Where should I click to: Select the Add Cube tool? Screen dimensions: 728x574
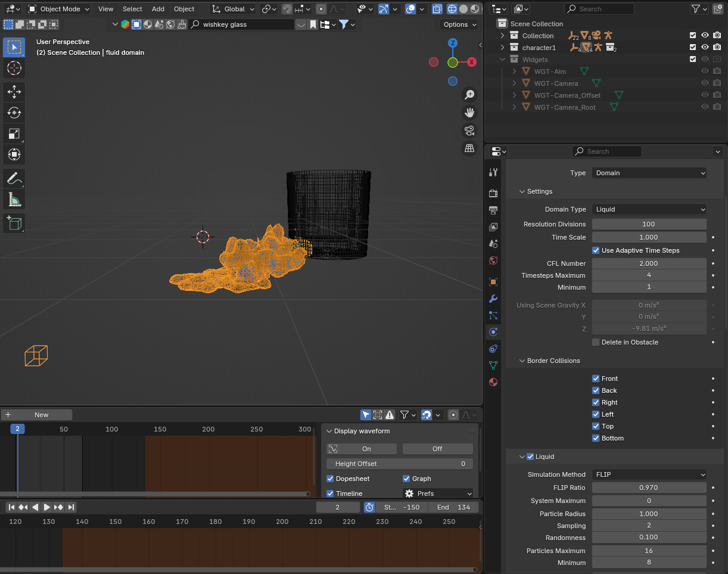coord(14,224)
